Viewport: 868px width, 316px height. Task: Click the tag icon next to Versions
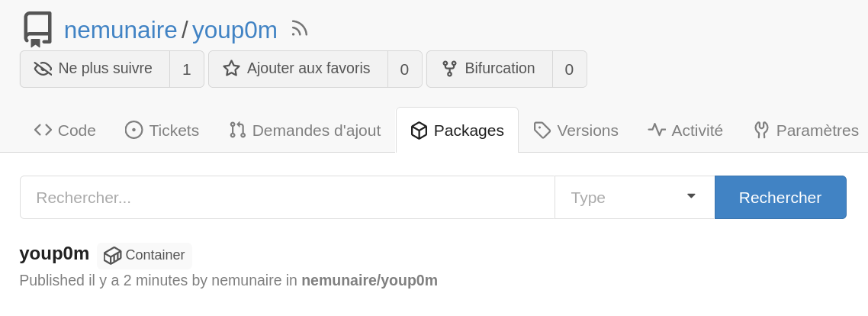[x=542, y=131]
